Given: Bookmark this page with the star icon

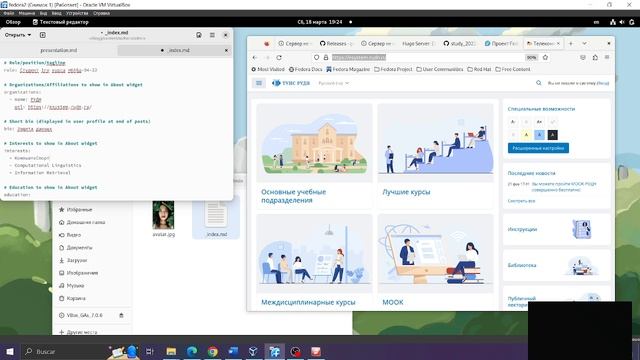Looking at the screenshot, I should [x=545, y=58].
